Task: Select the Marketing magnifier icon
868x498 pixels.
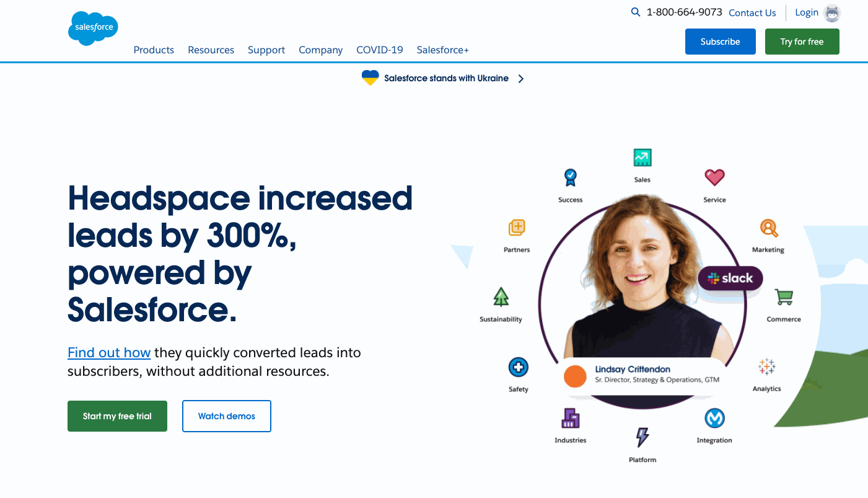Action: 769,228
